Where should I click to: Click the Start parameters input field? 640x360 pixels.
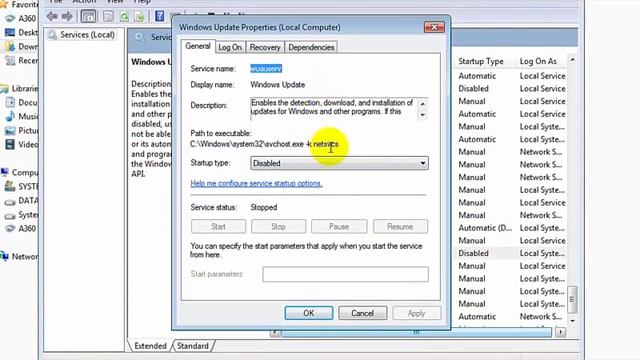point(345,274)
